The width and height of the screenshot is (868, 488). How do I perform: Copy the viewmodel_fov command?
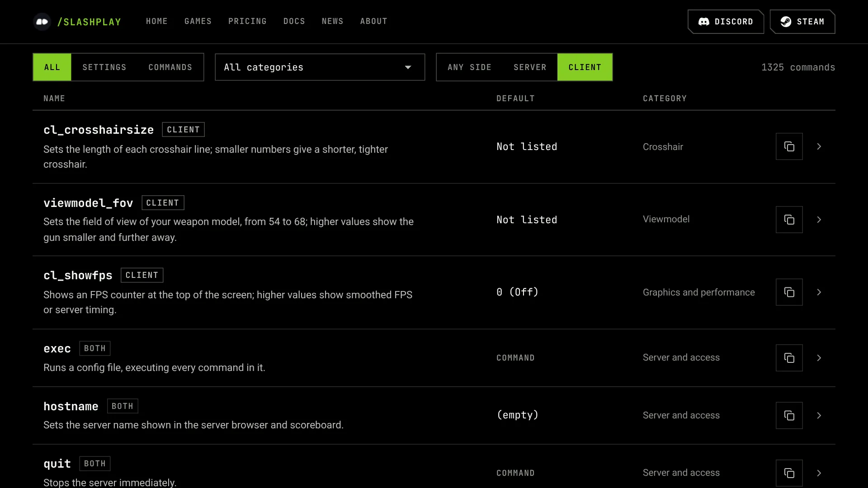tap(789, 220)
